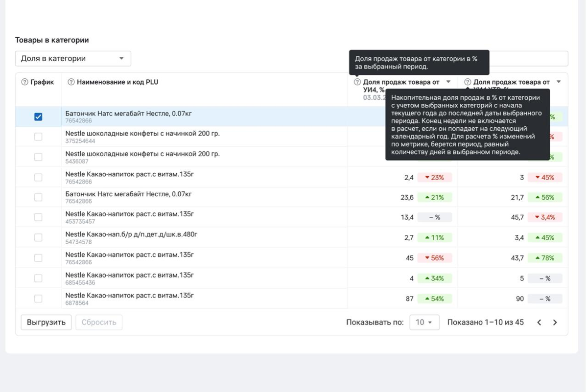
Task: Click the value 87 cell
Action: [x=410, y=299]
